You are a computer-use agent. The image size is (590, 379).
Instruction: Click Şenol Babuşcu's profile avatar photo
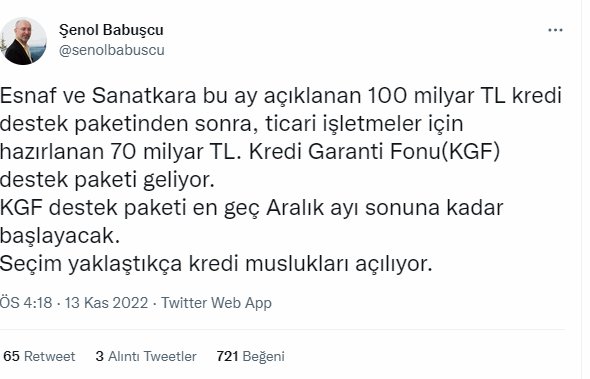[x=23, y=41]
